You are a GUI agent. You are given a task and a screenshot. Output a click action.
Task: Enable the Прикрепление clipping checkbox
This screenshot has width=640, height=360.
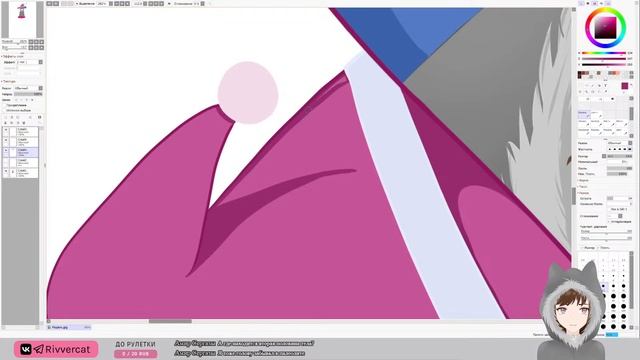coord(4,105)
